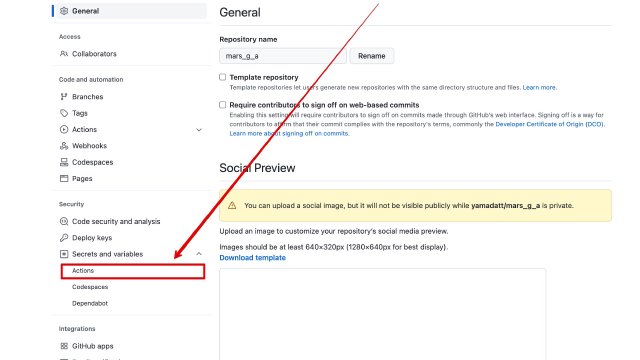This screenshot has width=640, height=360.
Task: Click the Tags icon
Action: pyautogui.click(x=64, y=113)
